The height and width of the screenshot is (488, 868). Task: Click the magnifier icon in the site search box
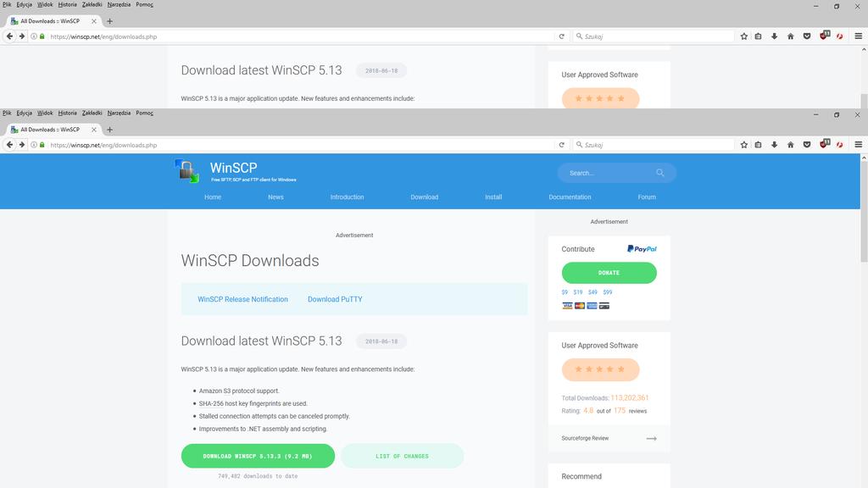(659, 173)
